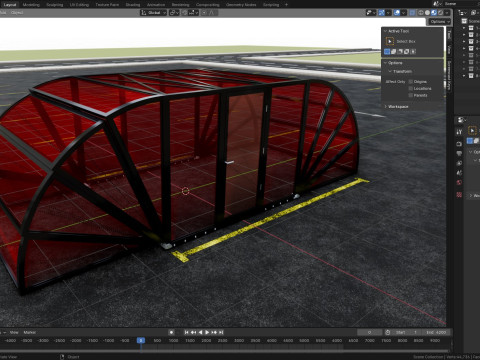The height and width of the screenshot is (360, 480).
Task: Open the Sculpting workspace tab
Action: [55, 5]
